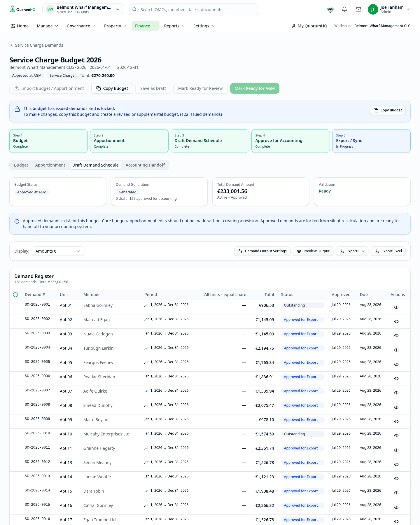Click Copy Budget in the locked banner
The image size is (420, 525).
pos(388,110)
